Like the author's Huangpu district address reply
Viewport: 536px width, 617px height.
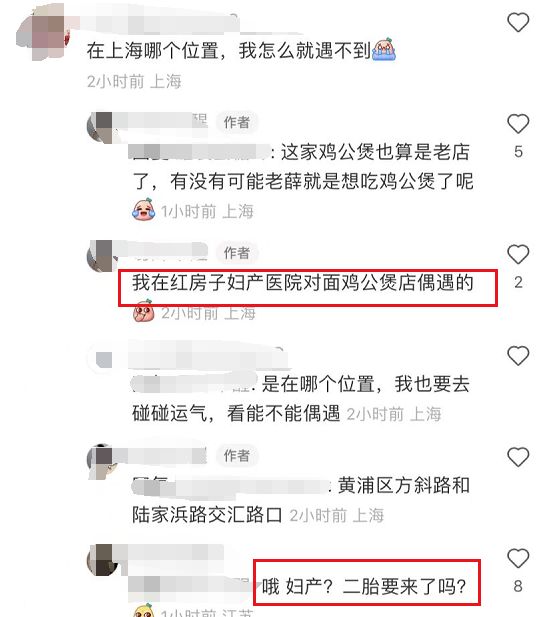point(518,457)
